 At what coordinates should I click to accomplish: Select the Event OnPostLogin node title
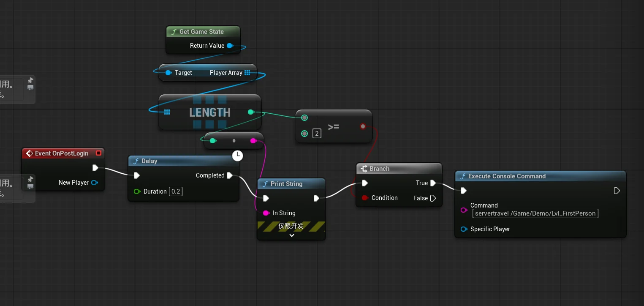(x=62, y=153)
